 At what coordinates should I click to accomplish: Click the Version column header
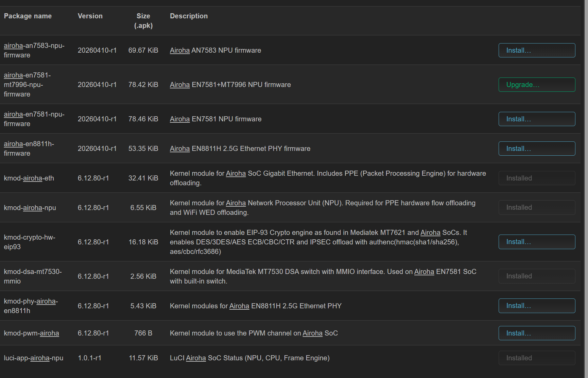coord(90,16)
